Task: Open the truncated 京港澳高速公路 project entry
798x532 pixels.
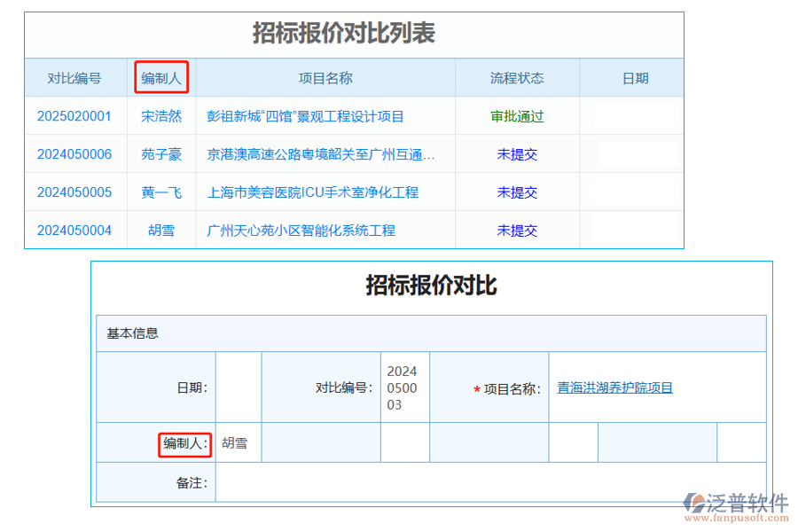Action: 319,153
